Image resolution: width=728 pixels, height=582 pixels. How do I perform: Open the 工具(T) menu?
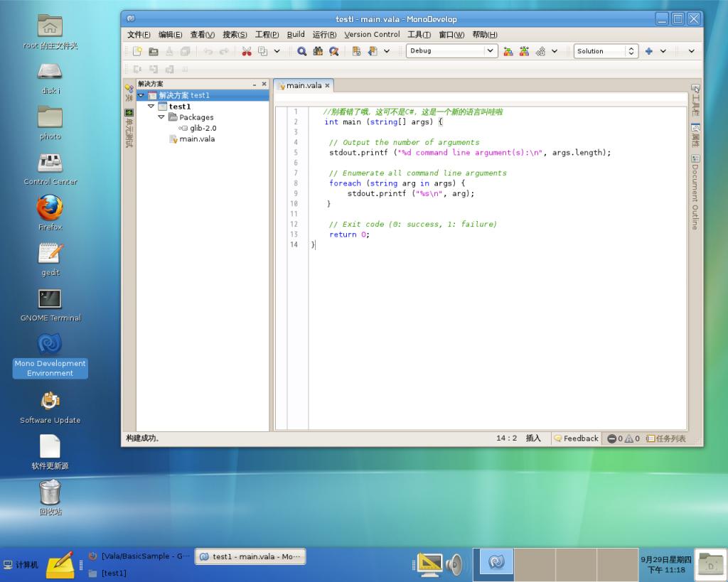pyautogui.click(x=419, y=34)
